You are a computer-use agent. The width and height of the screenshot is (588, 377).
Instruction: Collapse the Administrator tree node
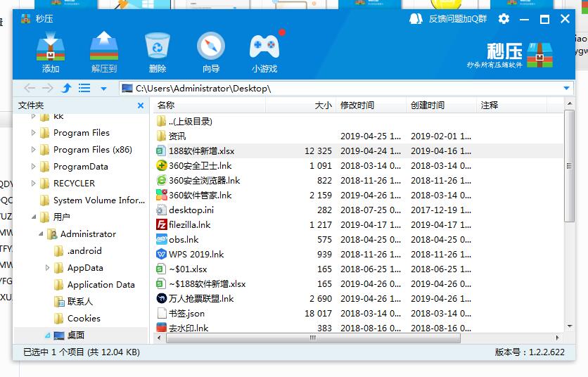tap(41, 234)
